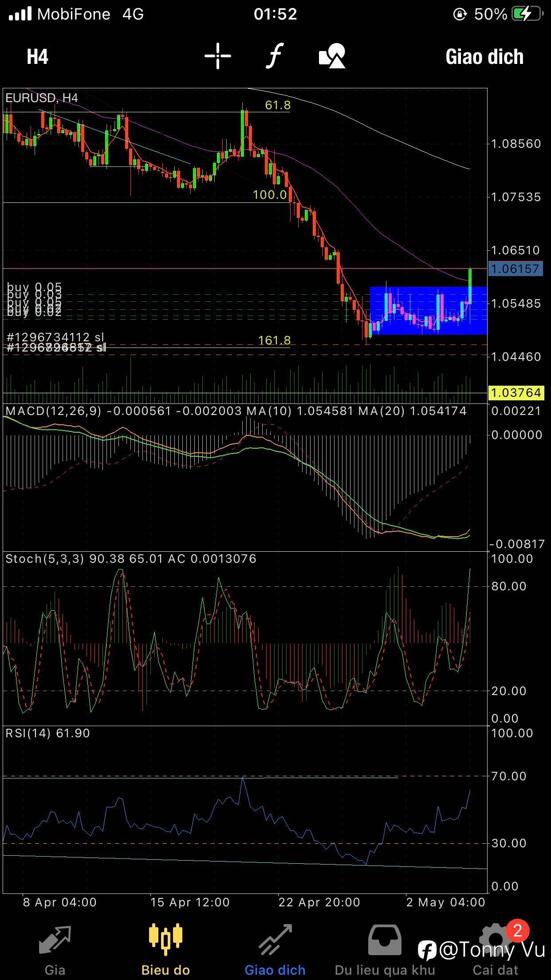This screenshot has height=980, width=551.
Task: Activate the crosshair cursor tool
Action: coord(218,56)
